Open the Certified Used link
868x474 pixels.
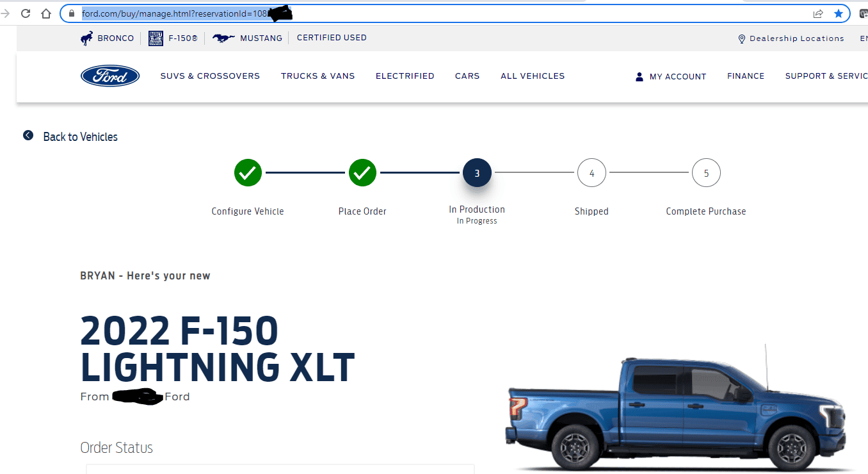point(332,38)
